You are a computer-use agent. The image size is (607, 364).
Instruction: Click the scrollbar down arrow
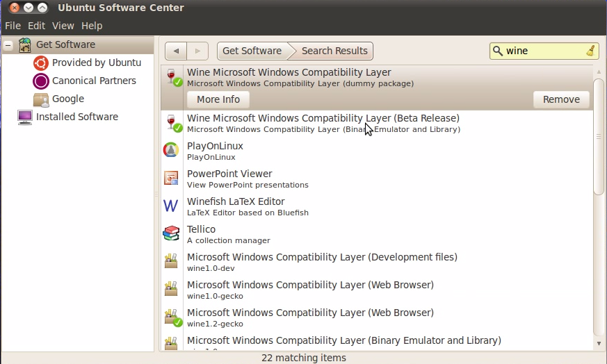tap(599, 343)
